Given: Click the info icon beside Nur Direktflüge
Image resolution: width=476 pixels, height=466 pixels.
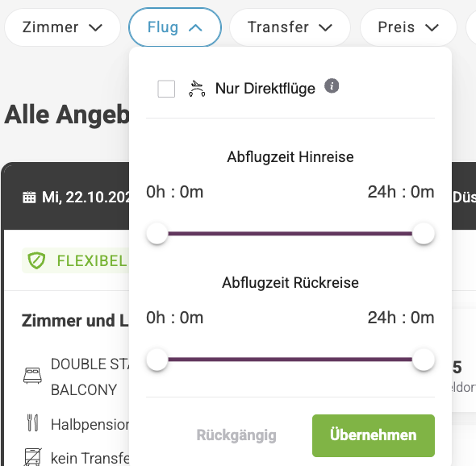Looking at the screenshot, I should tap(332, 85).
